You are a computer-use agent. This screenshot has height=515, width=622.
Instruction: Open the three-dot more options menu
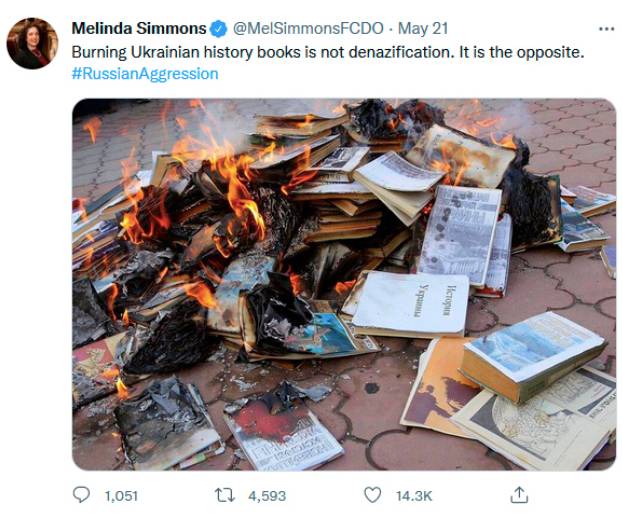607,29
